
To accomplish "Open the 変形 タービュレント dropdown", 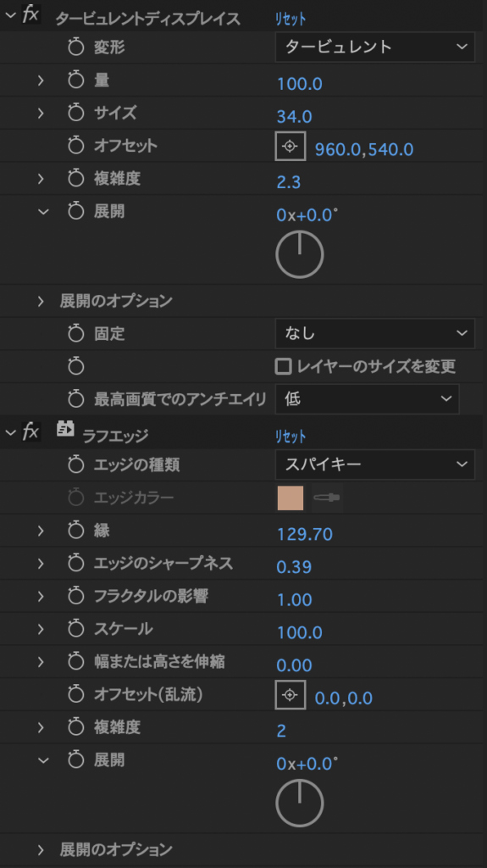I will coord(375,47).
